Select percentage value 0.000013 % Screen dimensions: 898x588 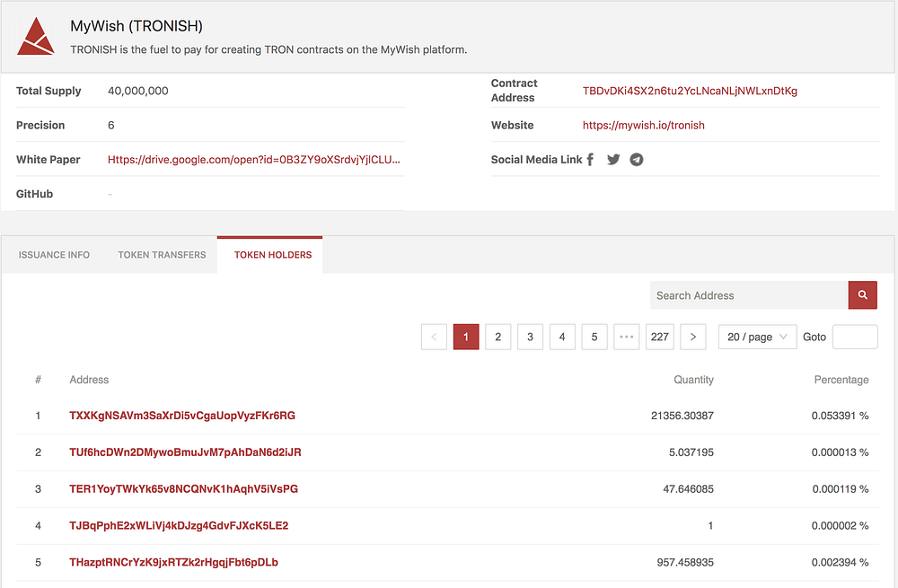click(841, 452)
